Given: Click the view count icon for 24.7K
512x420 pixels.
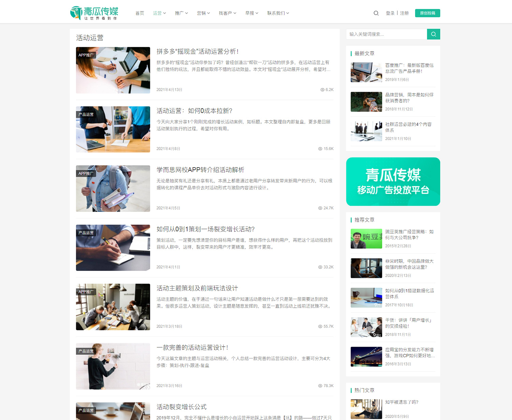Looking at the screenshot, I should [x=320, y=208].
